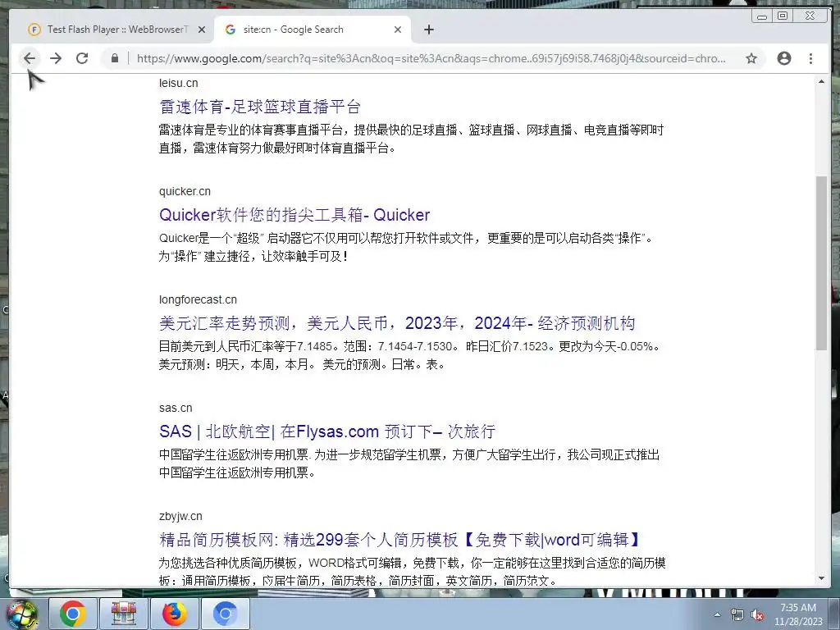The height and width of the screenshot is (630, 840).
Task: Focus the address bar URL
Action: [431, 58]
